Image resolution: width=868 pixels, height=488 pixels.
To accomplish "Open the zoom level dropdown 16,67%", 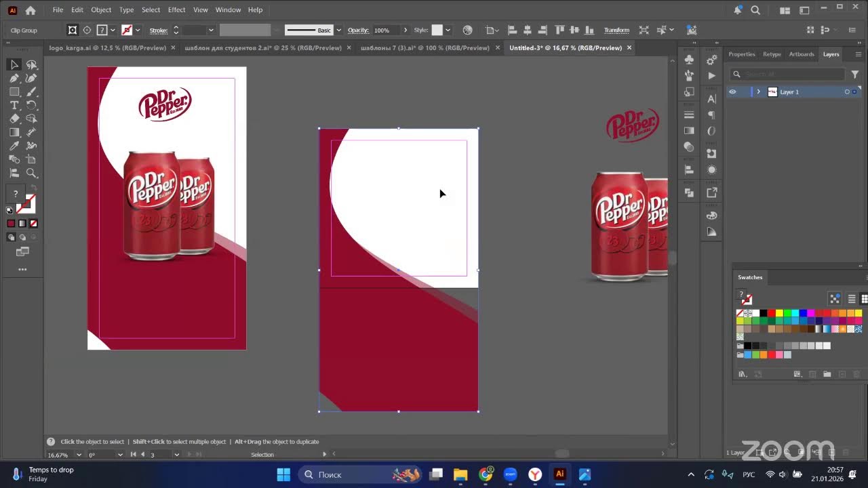I will 79,455.
